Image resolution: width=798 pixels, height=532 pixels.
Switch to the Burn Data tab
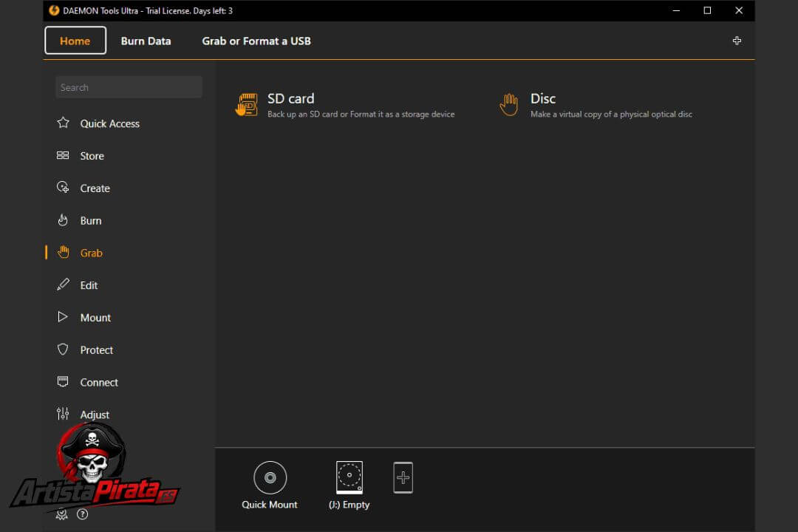point(146,41)
